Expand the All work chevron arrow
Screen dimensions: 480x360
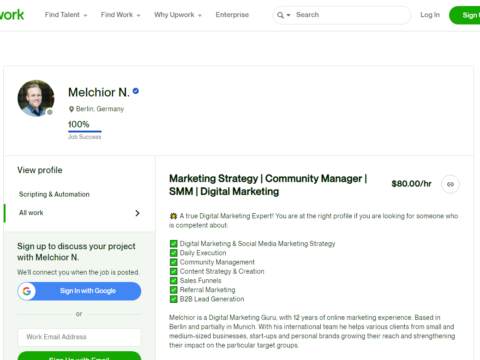pyautogui.click(x=137, y=213)
